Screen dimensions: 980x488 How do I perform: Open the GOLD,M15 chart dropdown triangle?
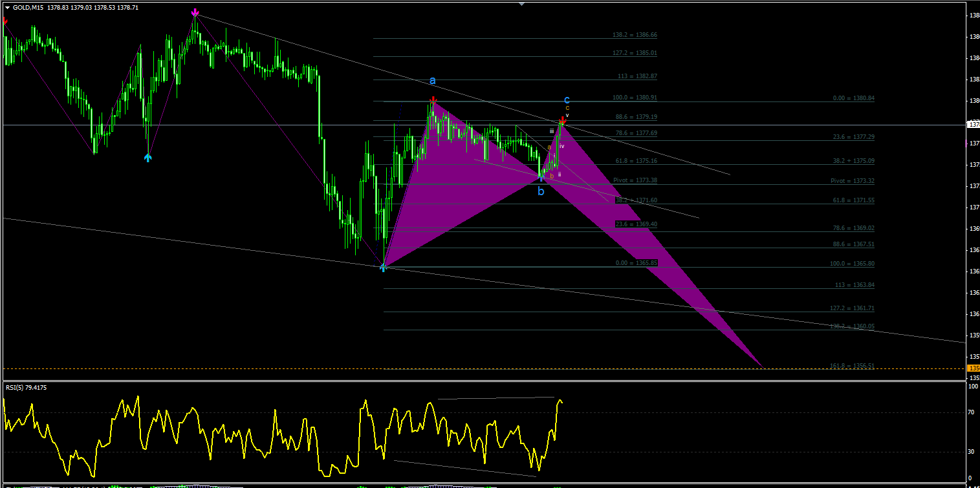pyautogui.click(x=7, y=7)
